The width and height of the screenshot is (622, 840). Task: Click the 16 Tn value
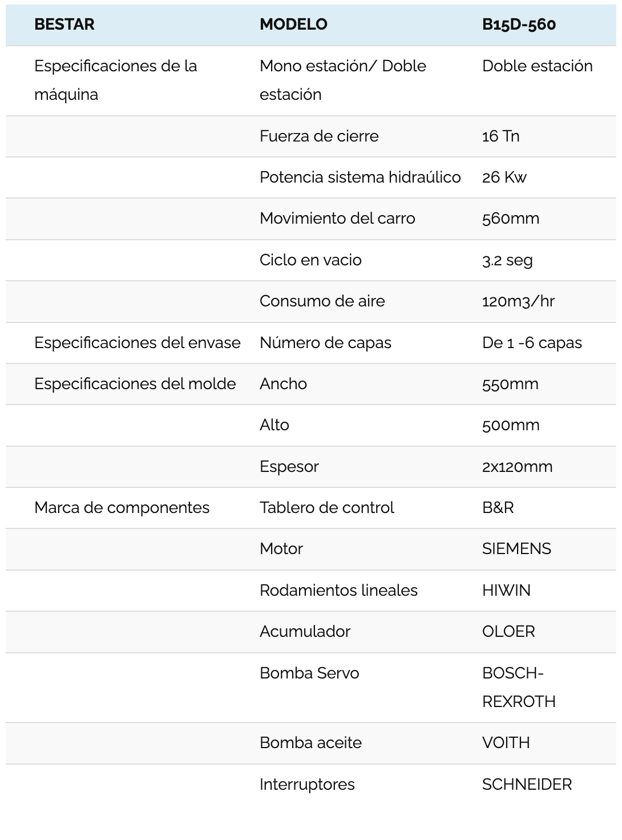coord(500,136)
